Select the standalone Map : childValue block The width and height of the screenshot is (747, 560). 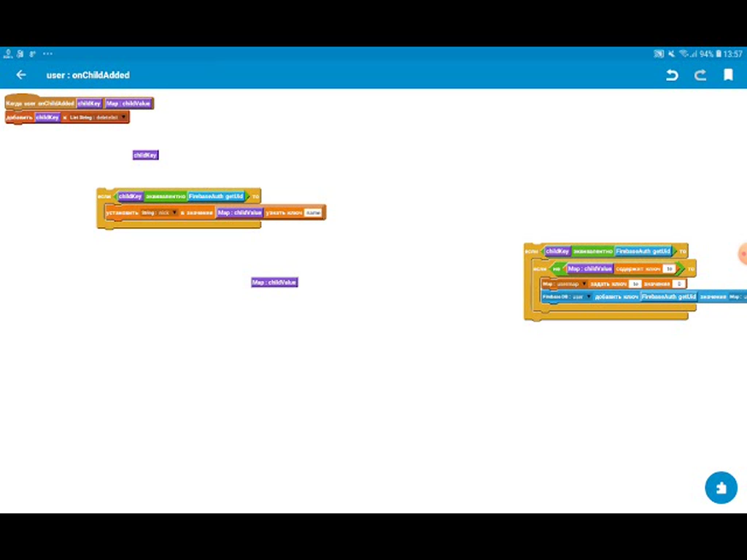pos(274,282)
